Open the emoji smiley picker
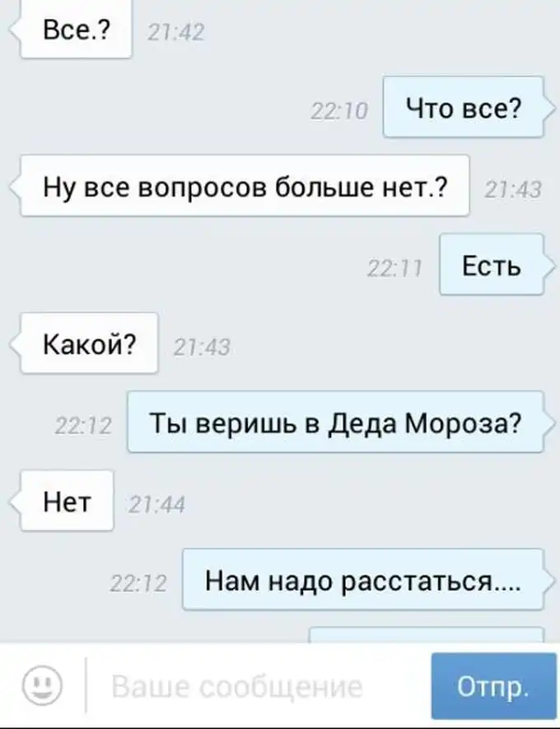The width and height of the screenshot is (560, 729). (x=42, y=686)
